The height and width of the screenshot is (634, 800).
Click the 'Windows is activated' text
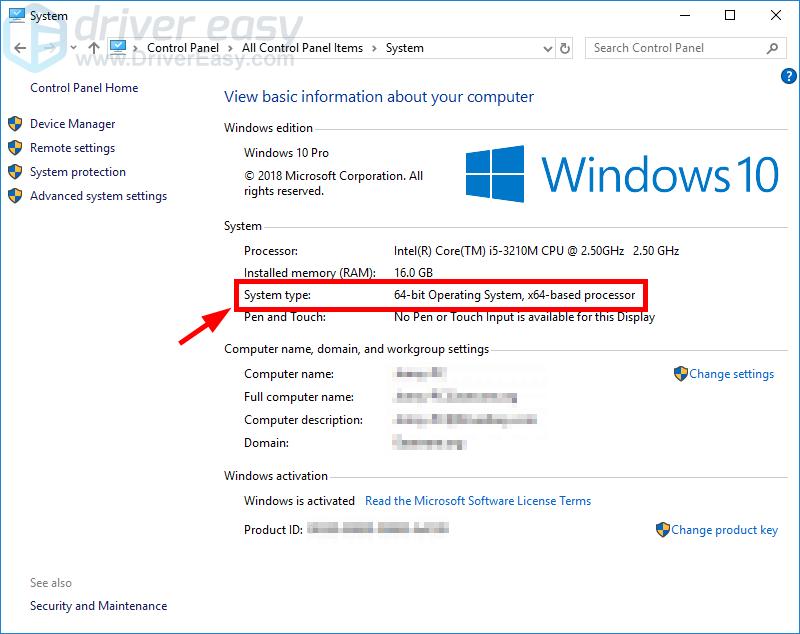[299, 501]
